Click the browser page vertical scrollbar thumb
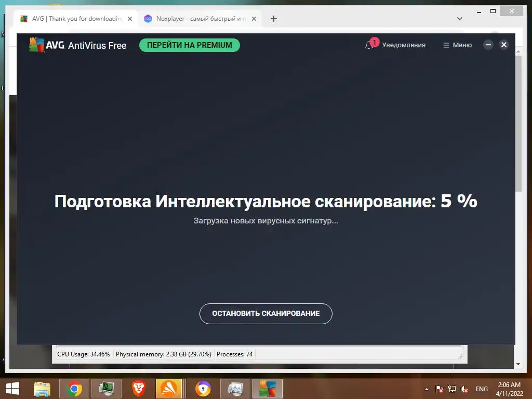 click(518, 124)
